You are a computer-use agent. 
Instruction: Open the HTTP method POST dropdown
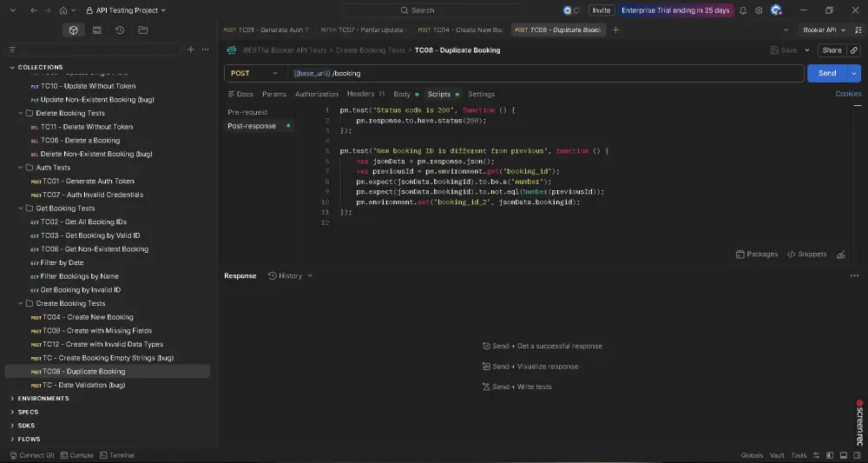click(254, 73)
